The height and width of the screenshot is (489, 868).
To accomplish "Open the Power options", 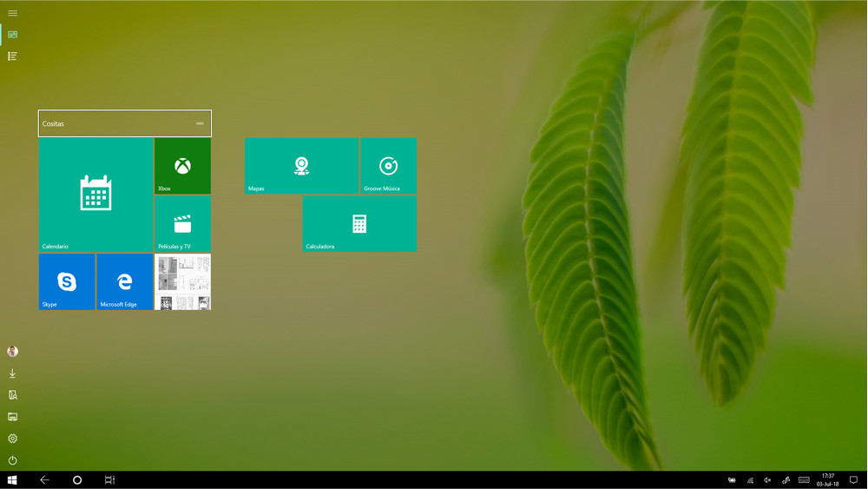I will pyautogui.click(x=12, y=460).
